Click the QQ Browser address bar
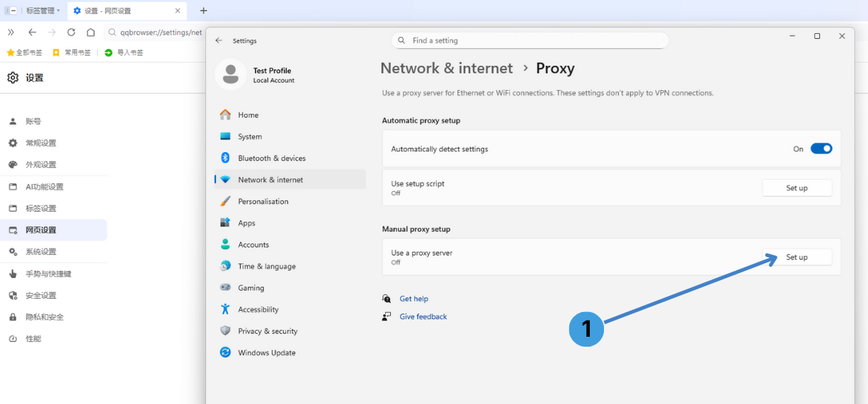Image resolution: width=868 pixels, height=404 pixels. click(154, 32)
